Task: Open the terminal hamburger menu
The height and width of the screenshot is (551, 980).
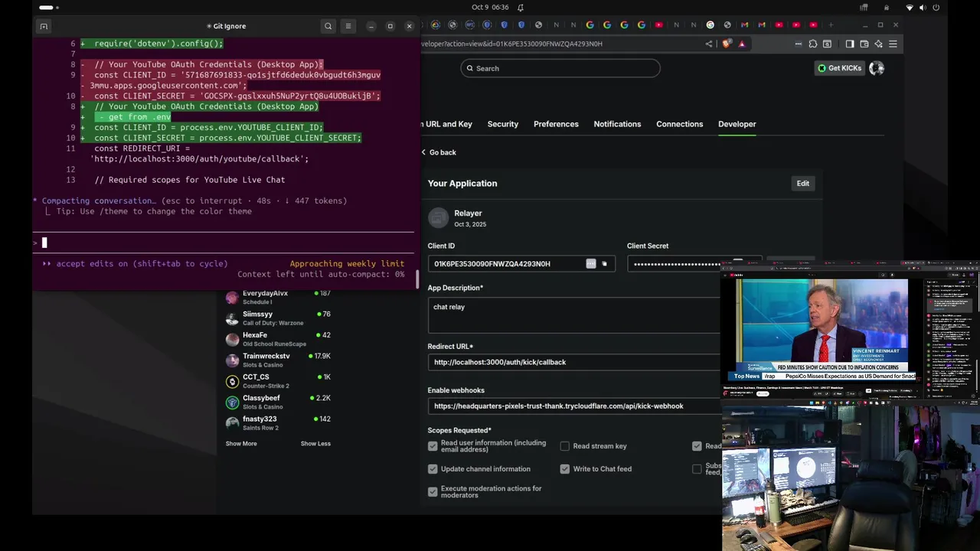Action: (348, 26)
